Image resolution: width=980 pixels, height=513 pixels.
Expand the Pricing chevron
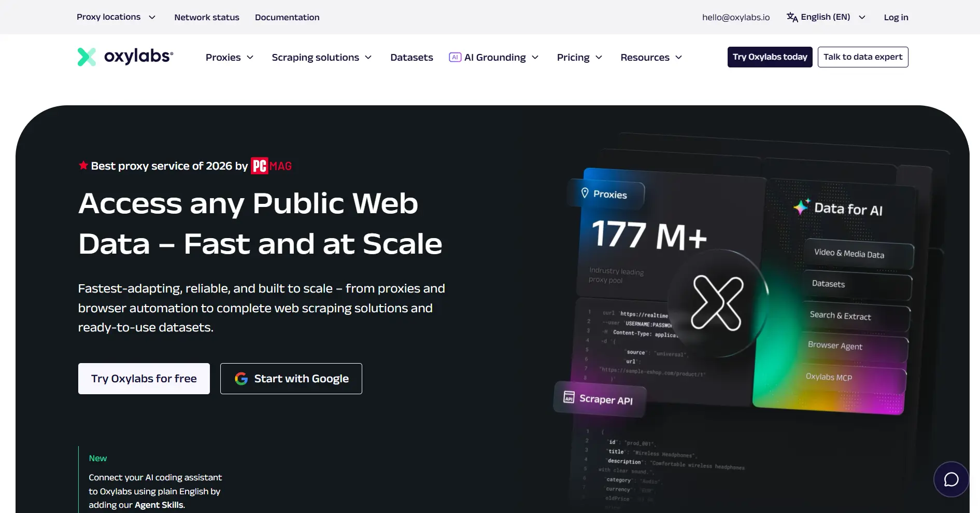tap(599, 57)
